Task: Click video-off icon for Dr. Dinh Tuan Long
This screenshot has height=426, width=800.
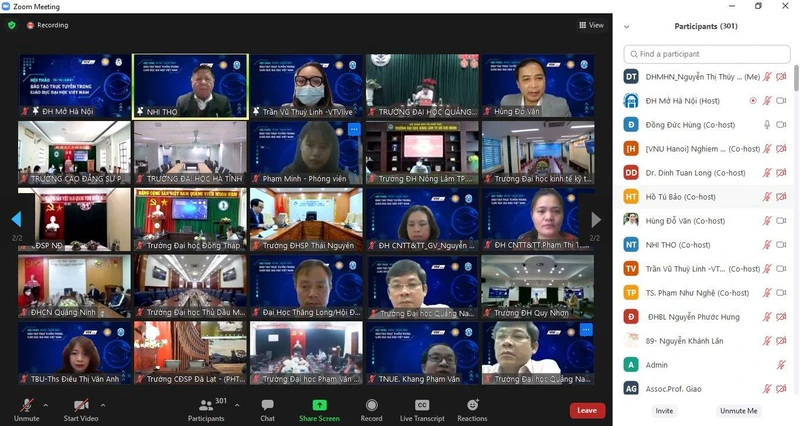Action: click(x=781, y=173)
